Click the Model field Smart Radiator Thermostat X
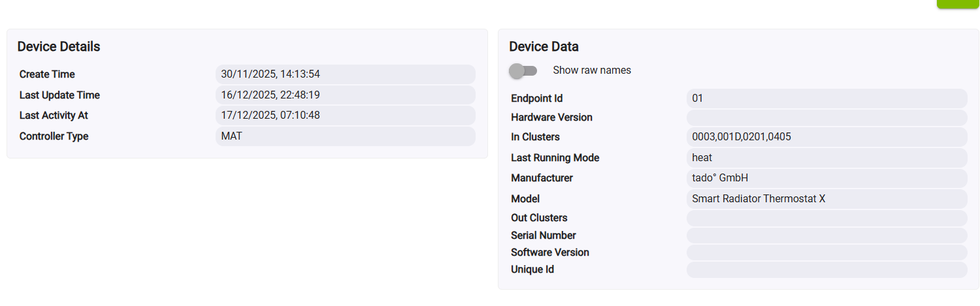This screenshot has height=306, width=980. [826, 198]
